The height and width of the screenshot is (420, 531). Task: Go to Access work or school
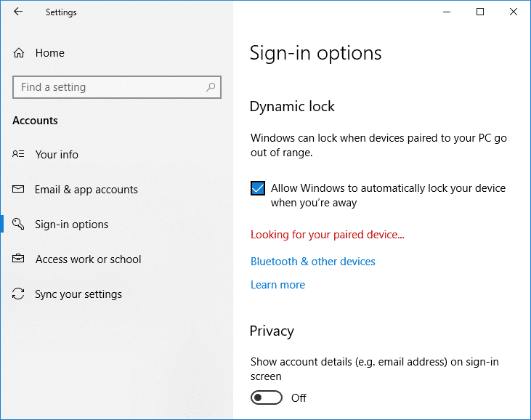point(88,259)
